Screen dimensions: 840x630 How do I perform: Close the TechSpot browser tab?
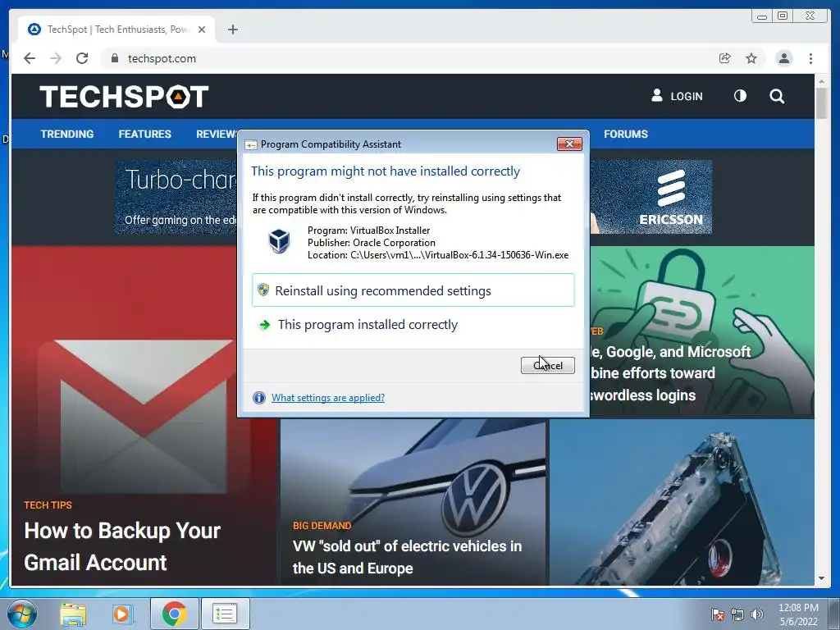(x=202, y=30)
